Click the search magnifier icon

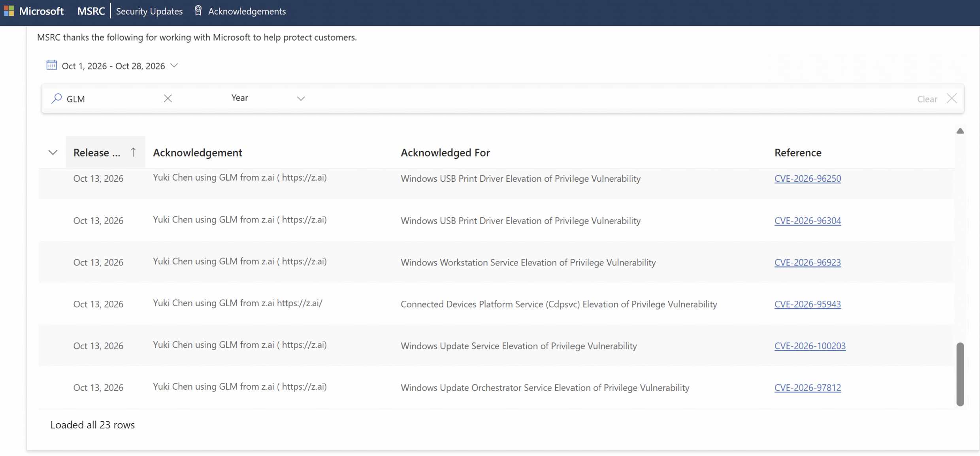(x=57, y=98)
